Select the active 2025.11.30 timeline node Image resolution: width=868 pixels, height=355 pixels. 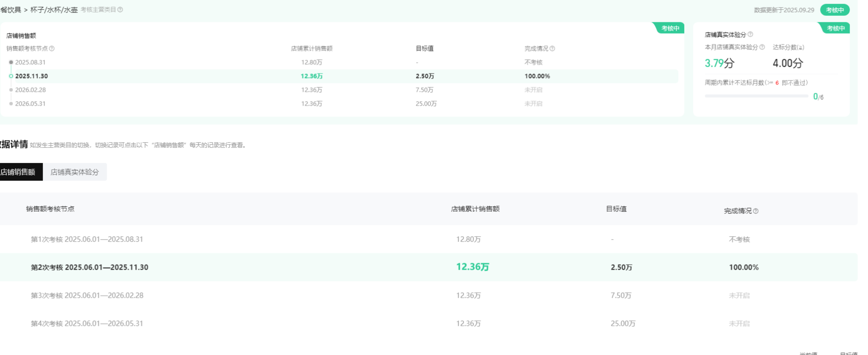click(11, 76)
